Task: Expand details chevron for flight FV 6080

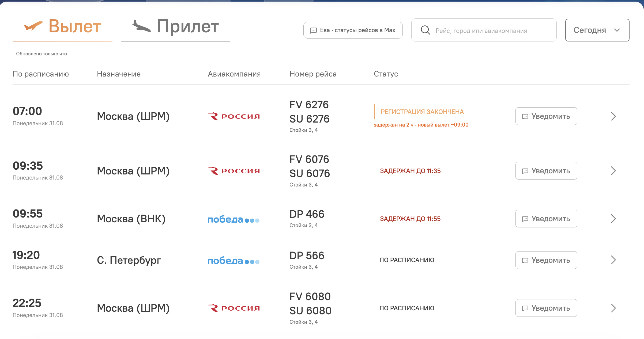Action: pyautogui.click(x=613, y=308)
